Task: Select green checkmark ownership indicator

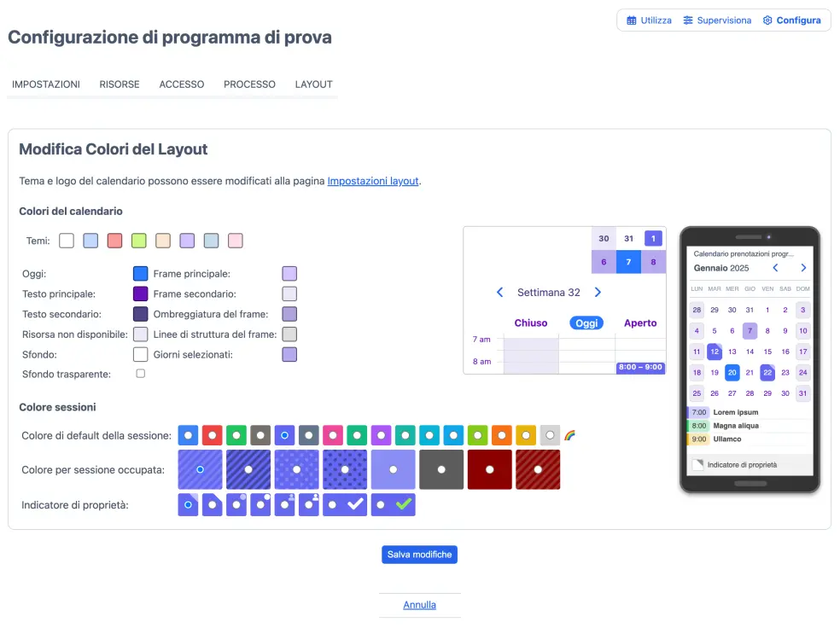Action: point(393,505)
